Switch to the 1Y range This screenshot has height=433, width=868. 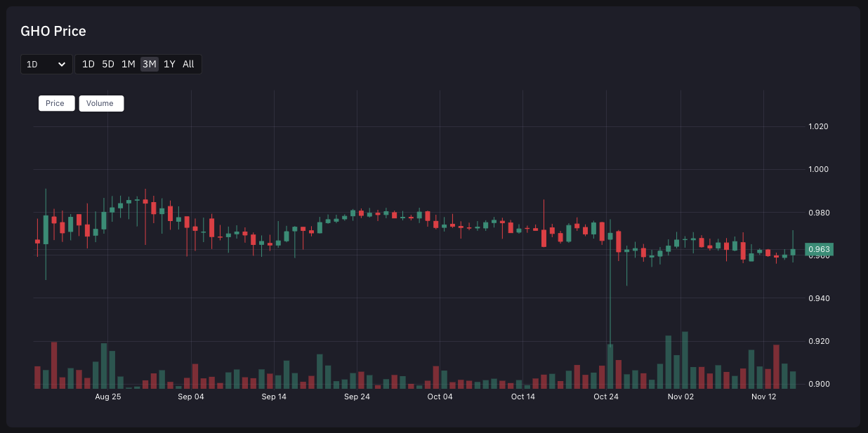coord(169,65)
